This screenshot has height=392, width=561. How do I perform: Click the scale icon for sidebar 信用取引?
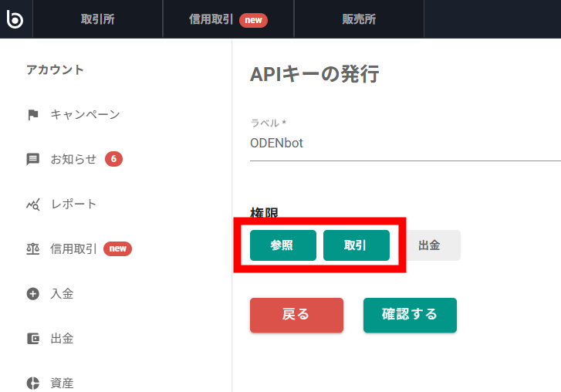point(33,249)
